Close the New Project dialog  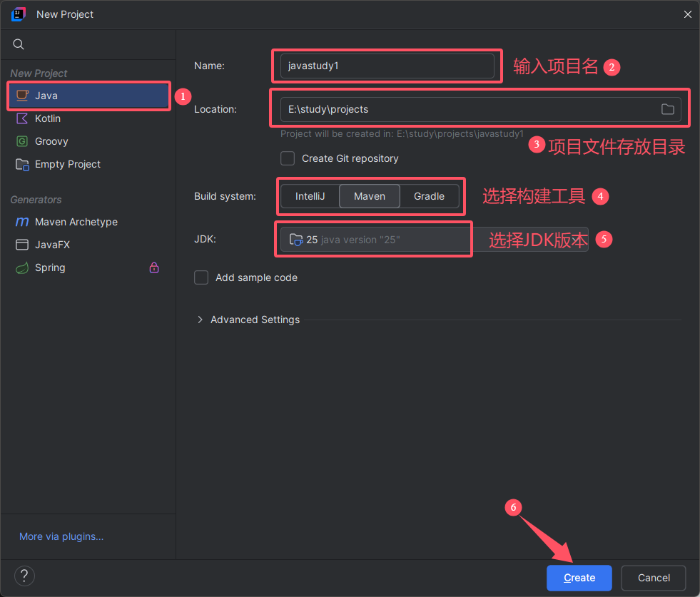pyautogui.click(x=687, y=14)
